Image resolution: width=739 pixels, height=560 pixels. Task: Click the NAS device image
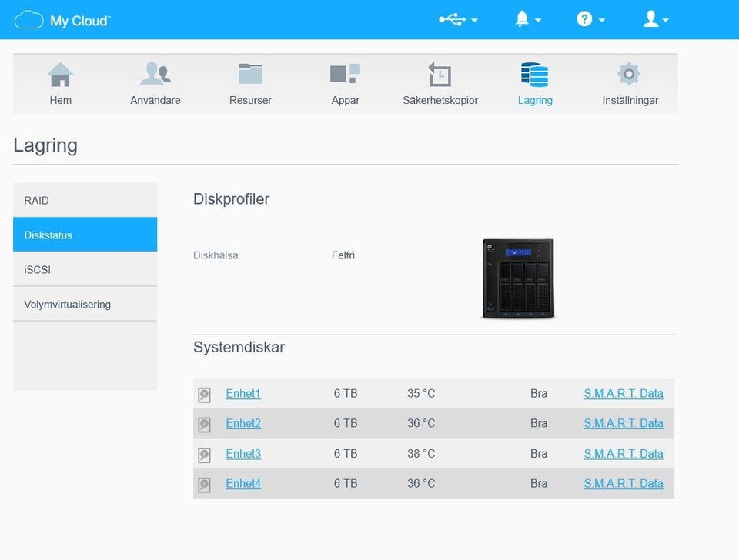[x=517, y=278]
